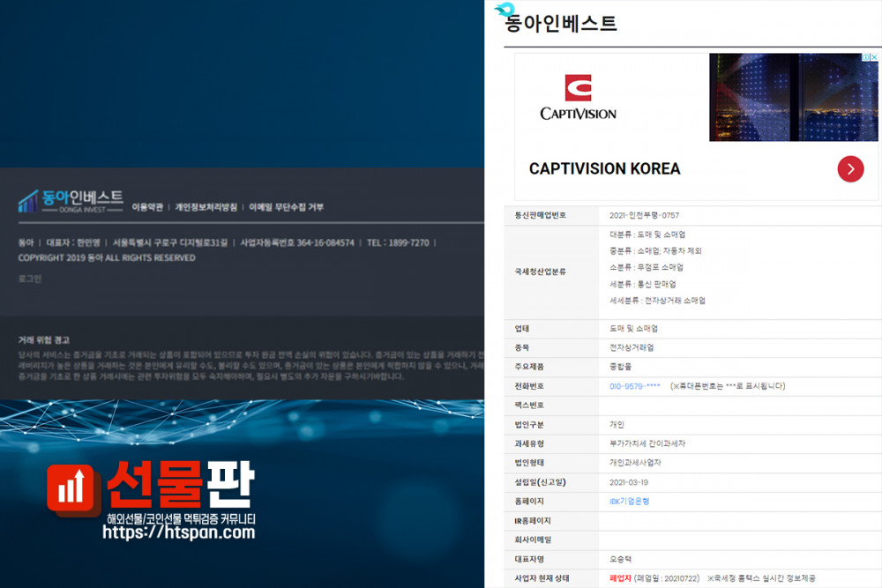
Task: Open the 개인정보처리방침 footer link
Action: point(206,207)
